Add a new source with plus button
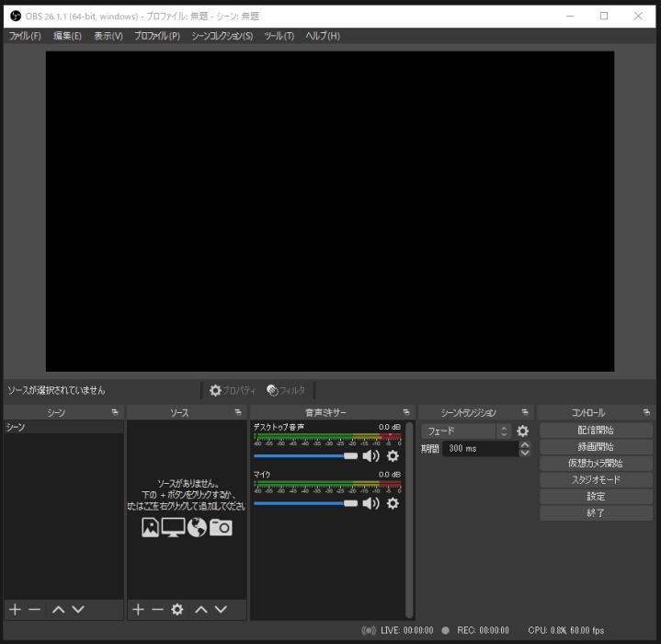This screenshot has width=661, height=644. [x=138, y=609]
